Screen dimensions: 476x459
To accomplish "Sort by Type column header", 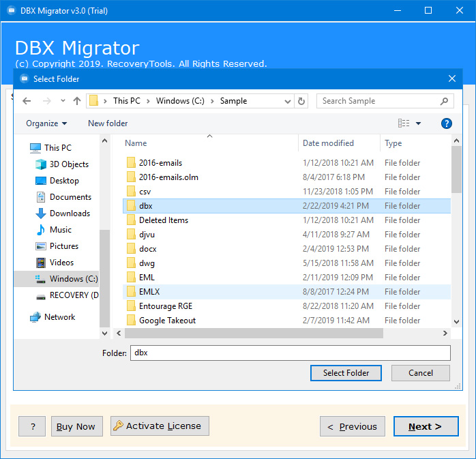I will pos(393,143).
